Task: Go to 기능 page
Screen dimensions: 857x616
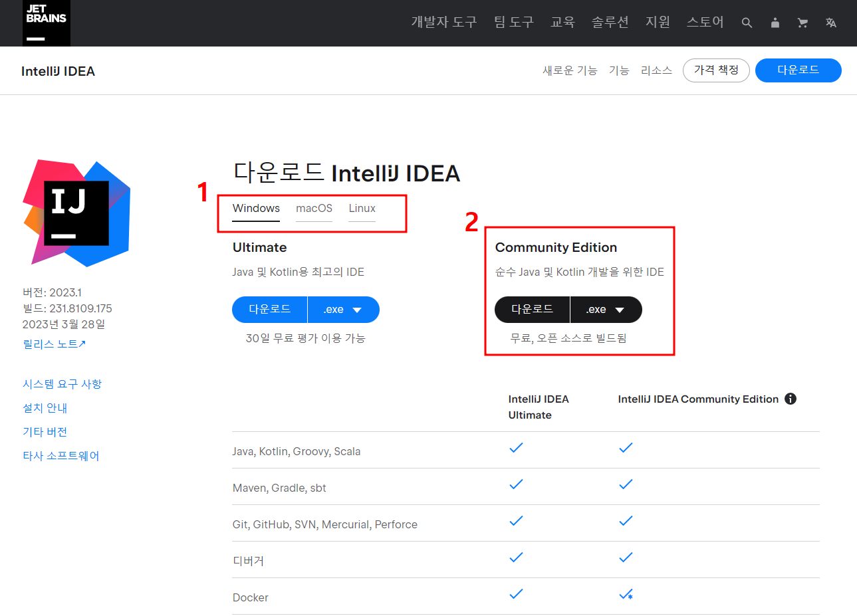Action: pyautogui.click(x=619, y=70)
